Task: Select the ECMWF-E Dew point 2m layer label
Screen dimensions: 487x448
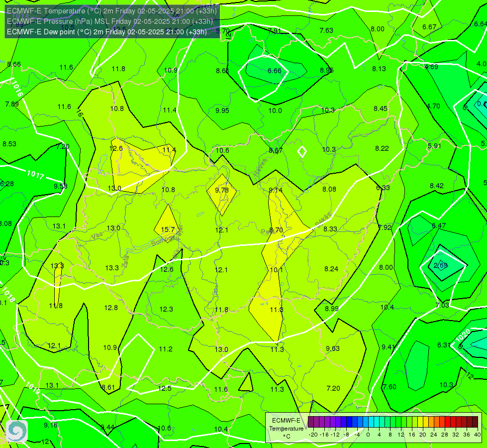Action: 106,32
